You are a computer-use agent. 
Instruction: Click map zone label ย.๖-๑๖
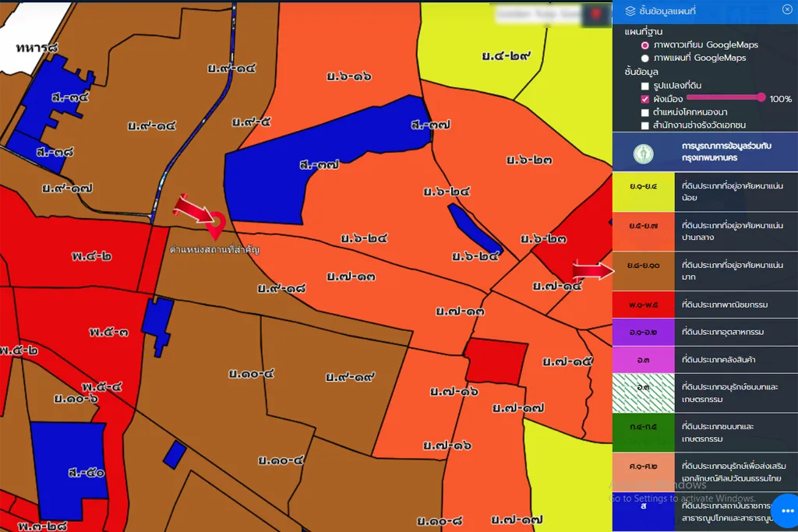[348, 76]
